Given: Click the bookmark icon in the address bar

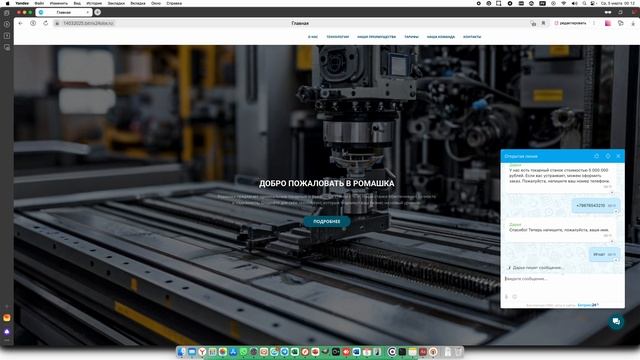Looking at the screenshot, I should [x=543, y=23].
